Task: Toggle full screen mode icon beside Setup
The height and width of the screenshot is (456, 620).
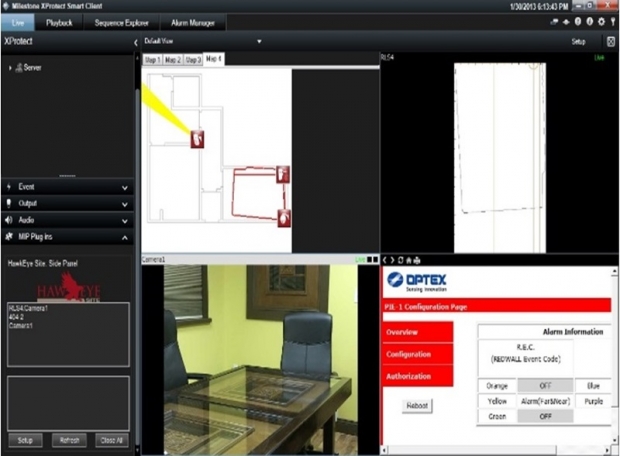Action: coord(611,42)
